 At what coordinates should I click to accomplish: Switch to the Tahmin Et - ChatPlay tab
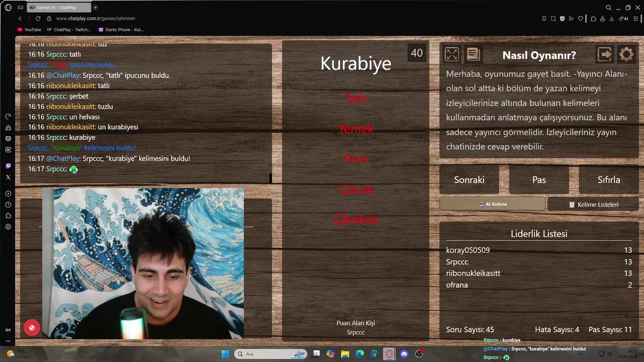tap(58, 8)
